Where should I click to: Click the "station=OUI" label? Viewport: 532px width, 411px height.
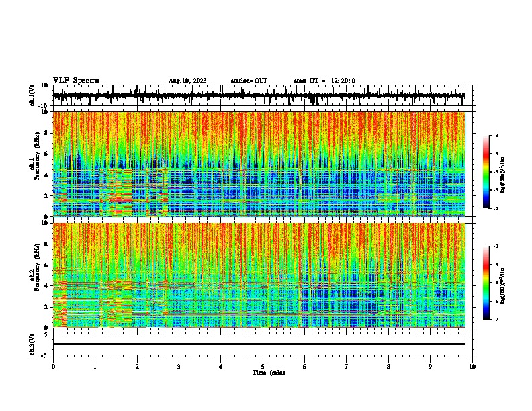(249, 81)
